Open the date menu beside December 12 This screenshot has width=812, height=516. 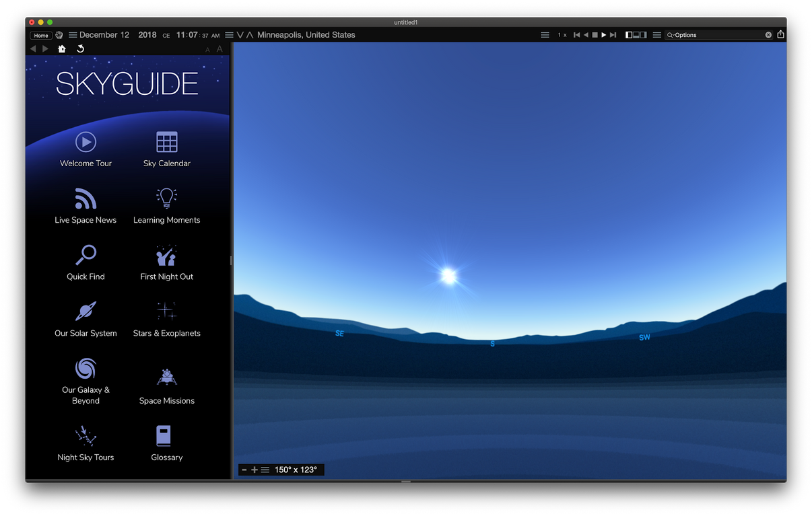[73, 35]
